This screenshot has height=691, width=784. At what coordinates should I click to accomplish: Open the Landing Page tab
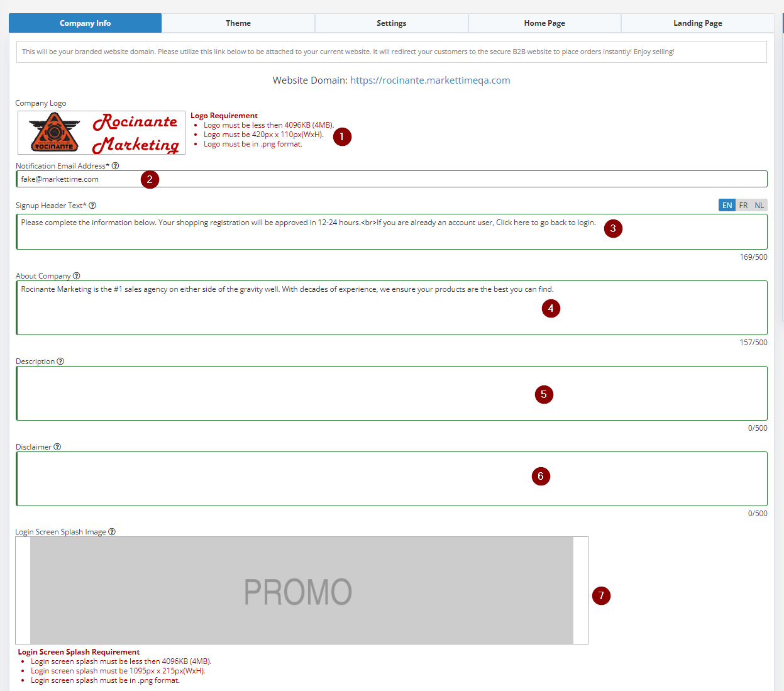[697, 23]
